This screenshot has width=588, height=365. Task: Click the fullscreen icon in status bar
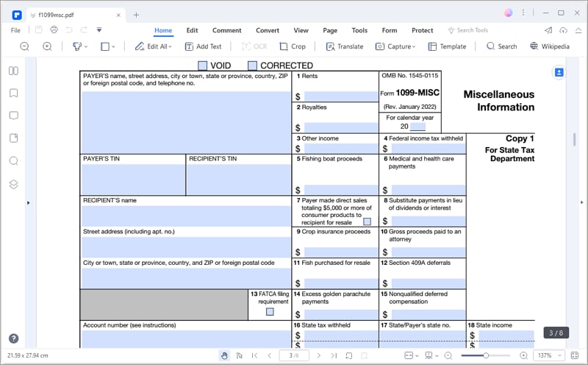575,355
